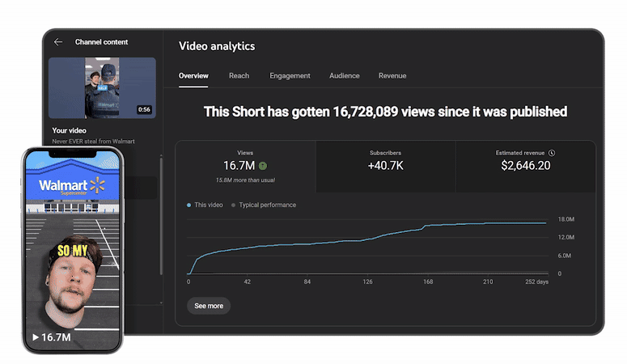Screen dimensions: 627x364
Task: Switch to the Engagement tab
Action: pos(290,75)
